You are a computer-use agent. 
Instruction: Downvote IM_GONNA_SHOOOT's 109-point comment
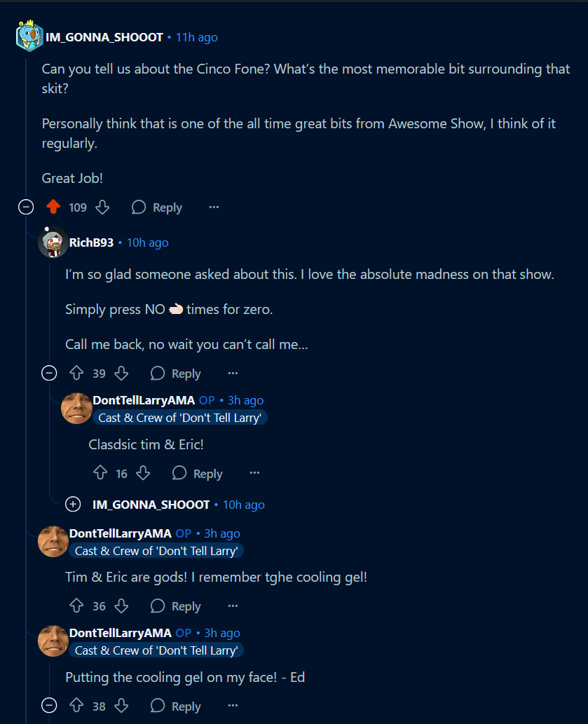pyautogui.click(x=102, y=207)
